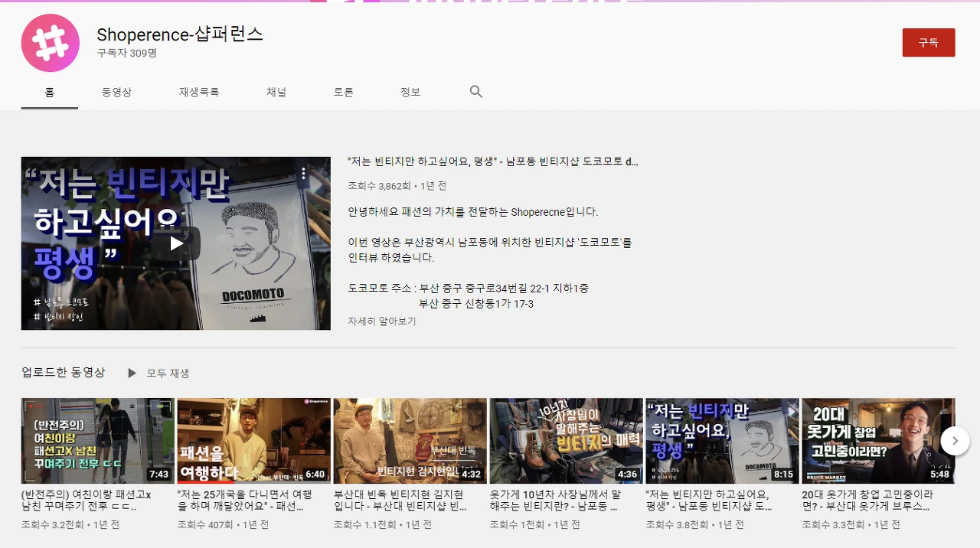
Task: Click the 안녕하세요 패션의 가치를 description line
Action: point(473,212)
